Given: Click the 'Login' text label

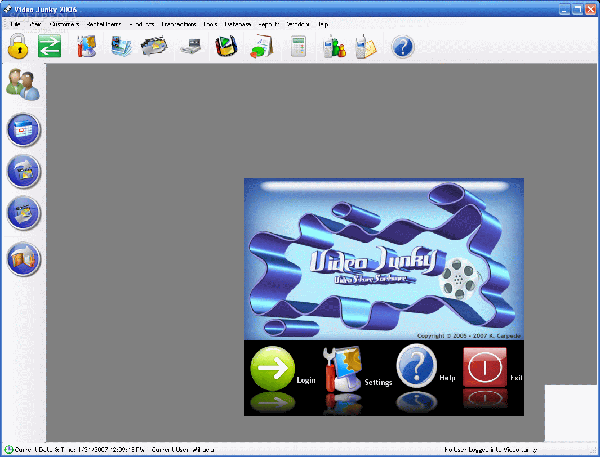Looking at the screenshot, I should click(306, 380).
